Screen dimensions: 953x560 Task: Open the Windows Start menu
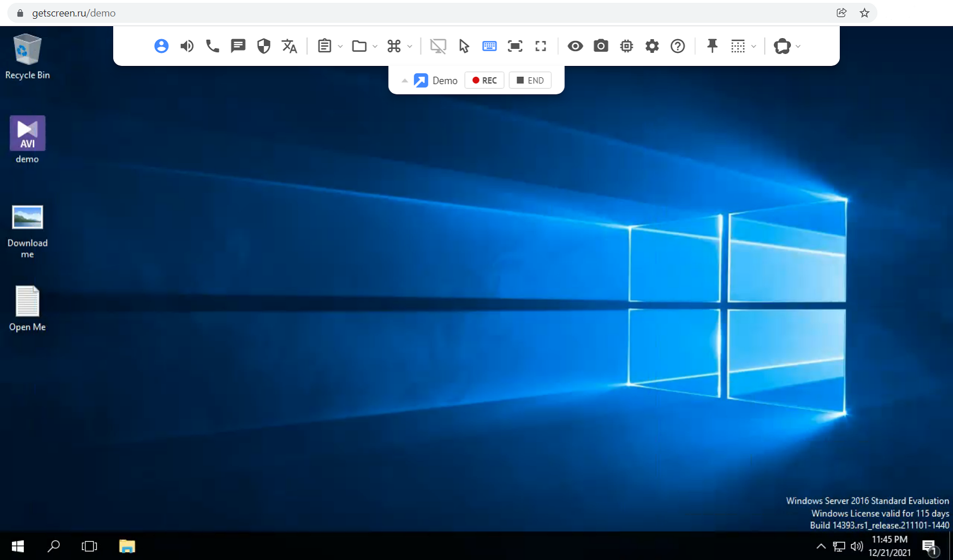pos(18,546)
